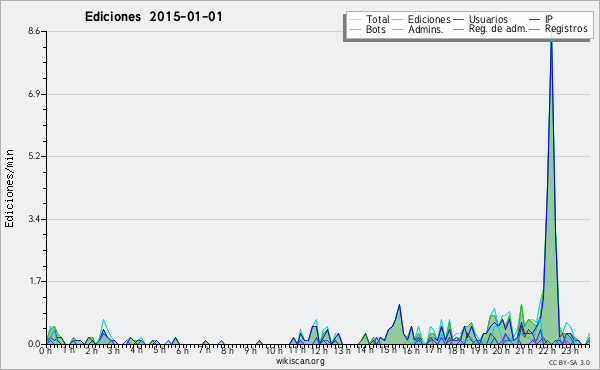Click the cyan Total legend line swatch

[355, 20]
